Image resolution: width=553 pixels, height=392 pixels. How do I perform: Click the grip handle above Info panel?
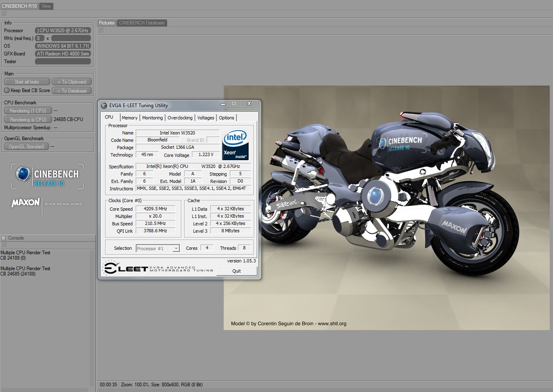tap(4, 14)
